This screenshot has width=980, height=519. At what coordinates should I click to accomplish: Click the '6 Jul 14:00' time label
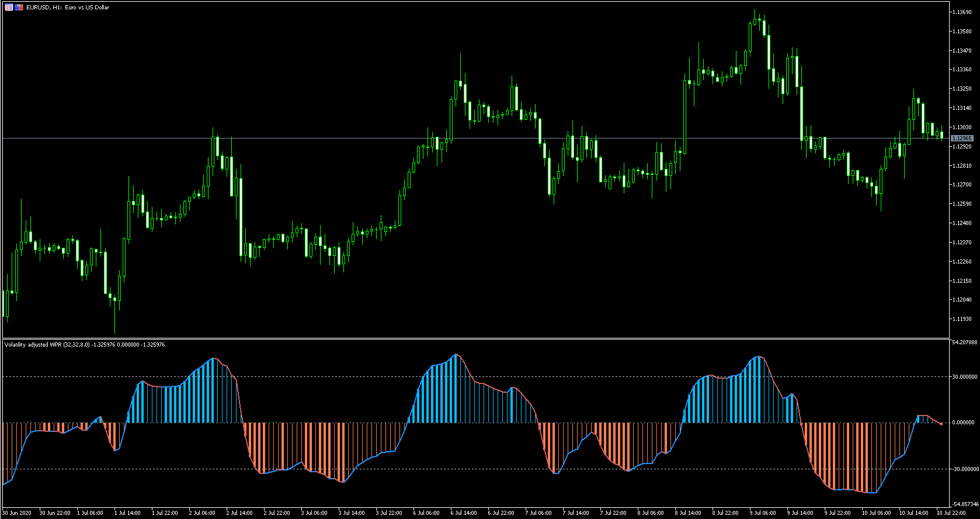[x=464, y=513]
